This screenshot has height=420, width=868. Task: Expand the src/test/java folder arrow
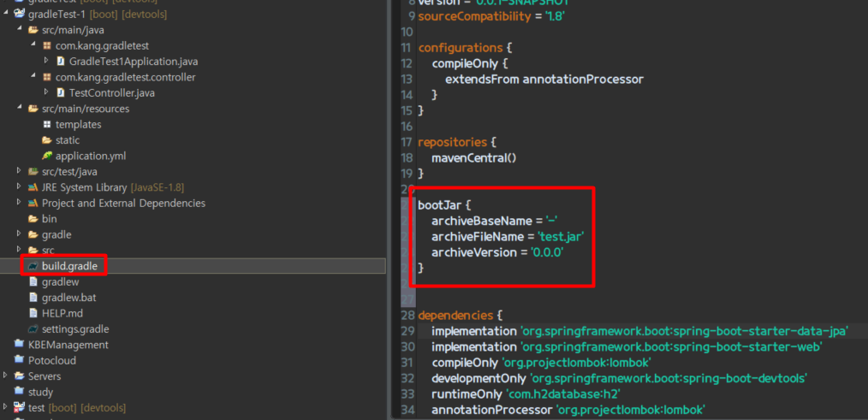(x=20, y=172)
